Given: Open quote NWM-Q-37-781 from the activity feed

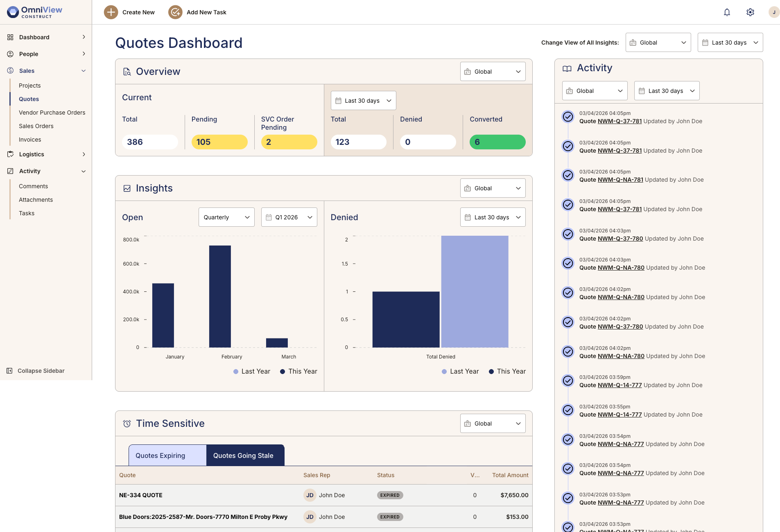Looking at the screenshot, I should point(619,121).
